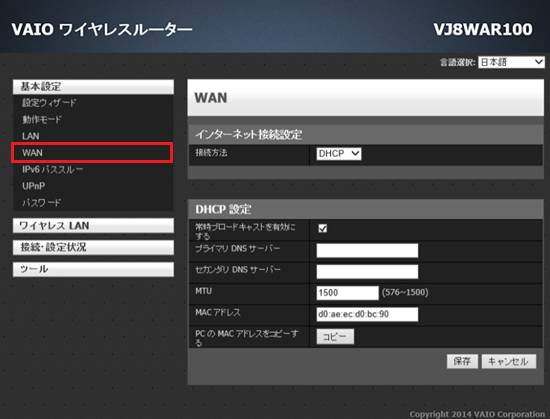Expand the 接続・設定状況 menu section

click(93, 247)
